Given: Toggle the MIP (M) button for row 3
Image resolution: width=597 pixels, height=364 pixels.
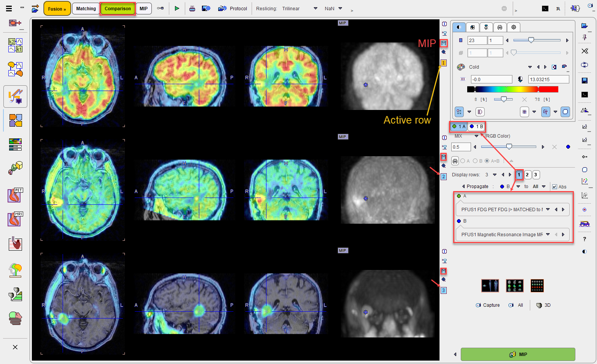Looking at the screenshot, I should [x=444, y=271].
